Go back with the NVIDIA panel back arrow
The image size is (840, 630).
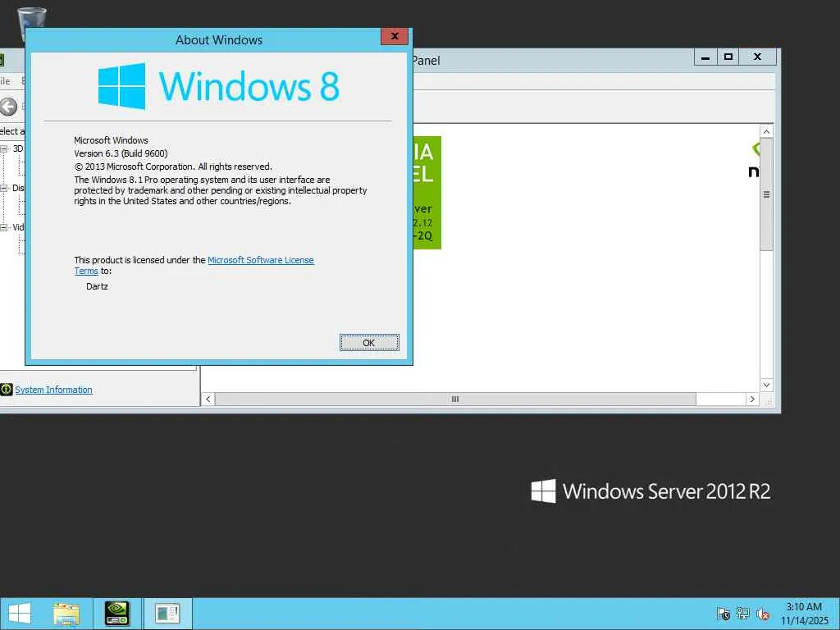click(x=8, y=107)
